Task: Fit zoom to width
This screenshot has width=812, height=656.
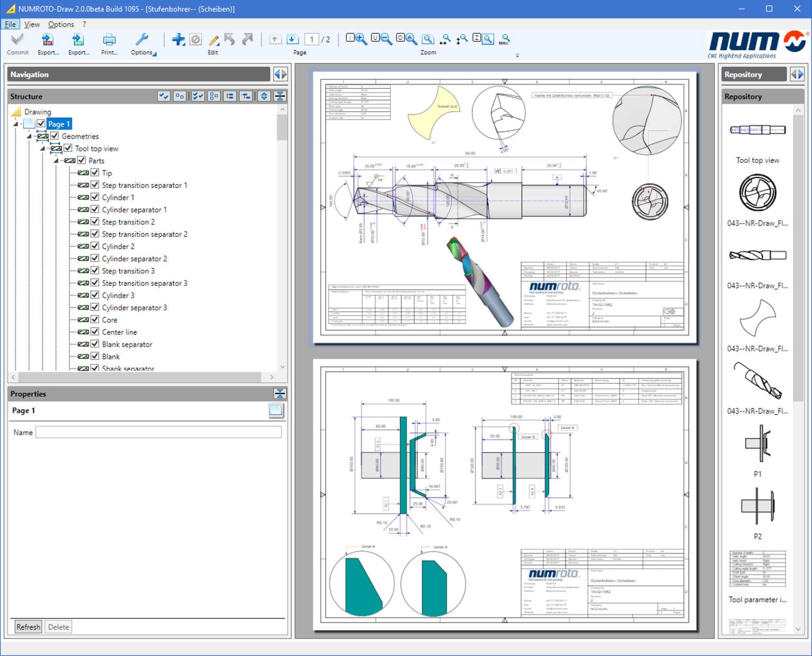Action: (x=445, y=39)
